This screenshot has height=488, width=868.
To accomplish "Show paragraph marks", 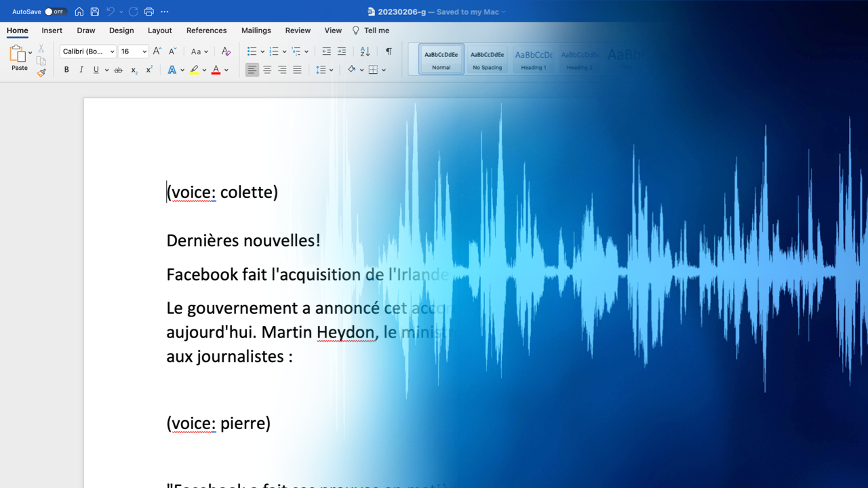I will [388, 52].
